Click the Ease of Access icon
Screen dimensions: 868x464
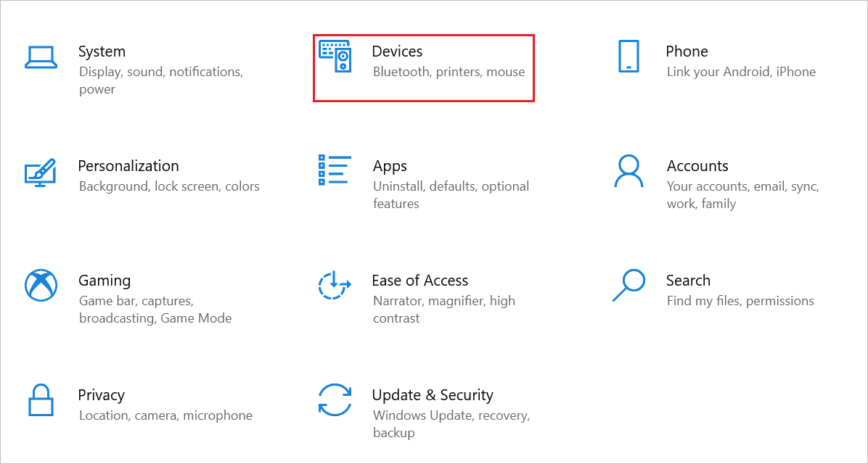point(335,286)
